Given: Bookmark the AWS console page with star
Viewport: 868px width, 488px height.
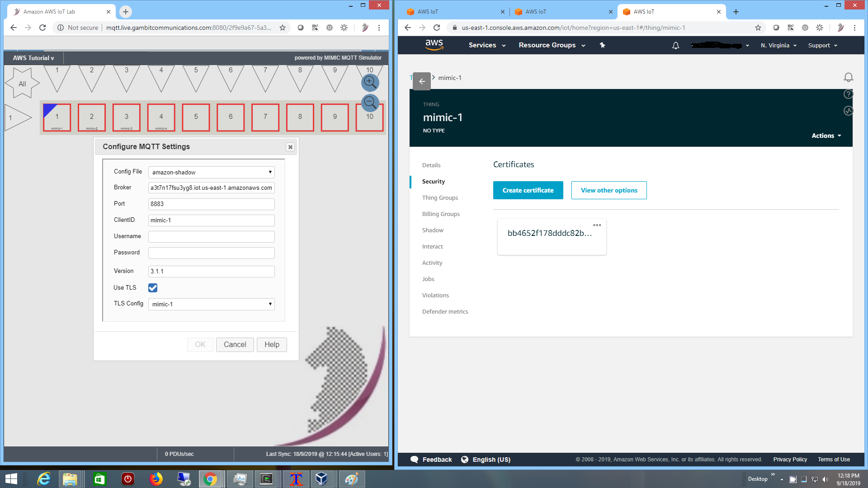Looking at the screenshot, I should [758, 28].
